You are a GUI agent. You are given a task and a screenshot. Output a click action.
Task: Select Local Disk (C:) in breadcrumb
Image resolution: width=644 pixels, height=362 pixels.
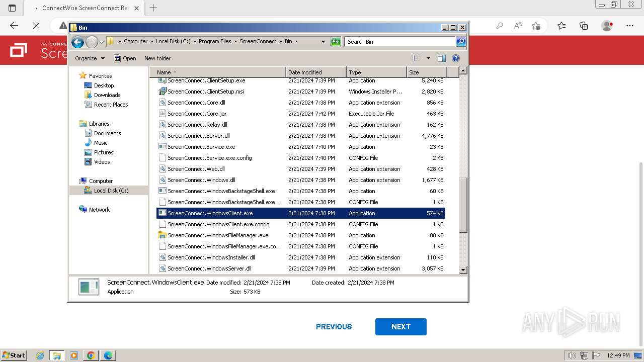click(x=173, y=41)
